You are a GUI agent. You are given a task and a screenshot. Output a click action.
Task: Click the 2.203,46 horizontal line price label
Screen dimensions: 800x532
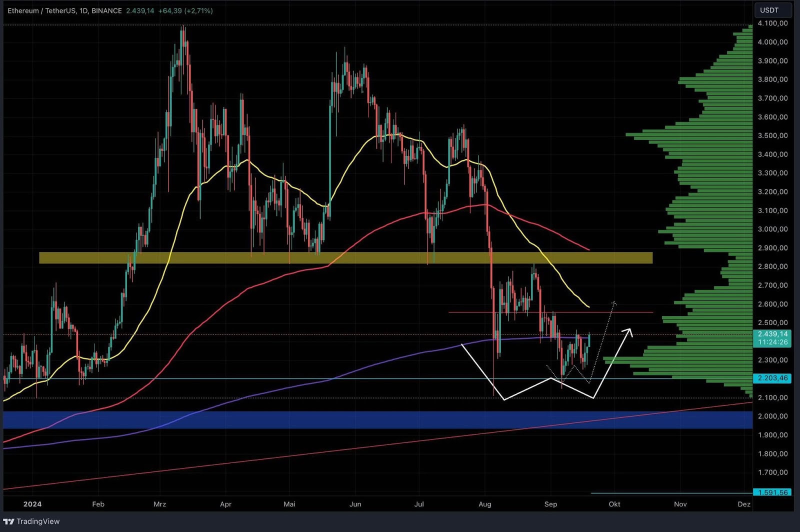[x=772, y=378]
